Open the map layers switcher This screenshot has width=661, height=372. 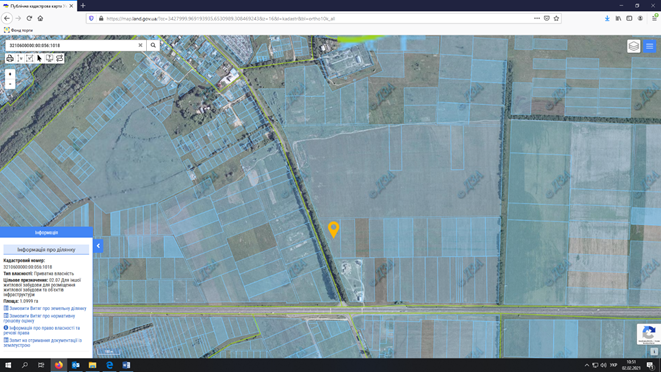coord(634,46)
